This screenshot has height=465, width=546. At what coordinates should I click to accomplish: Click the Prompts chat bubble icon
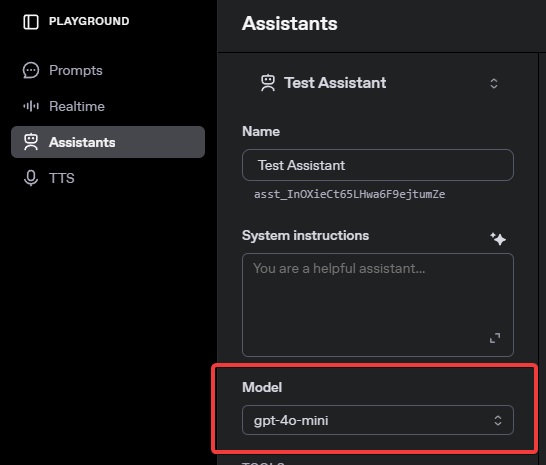[x=31, y=70]
